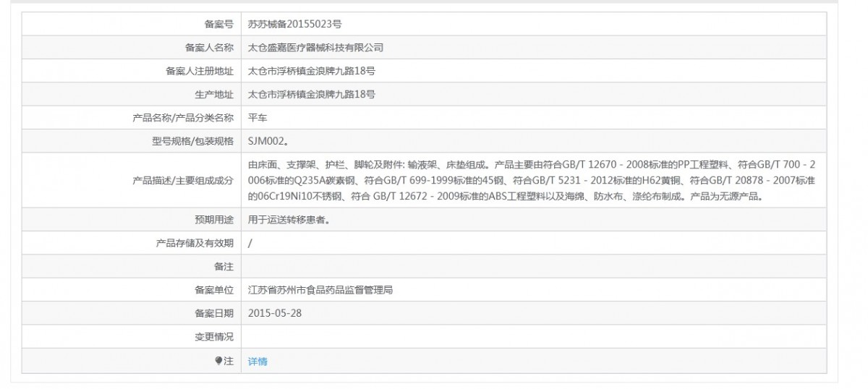Viewport: 868px width, 389px height.
Task: Click the slash value in 产品存储及有效期 row
Action: tap(250, 244)
